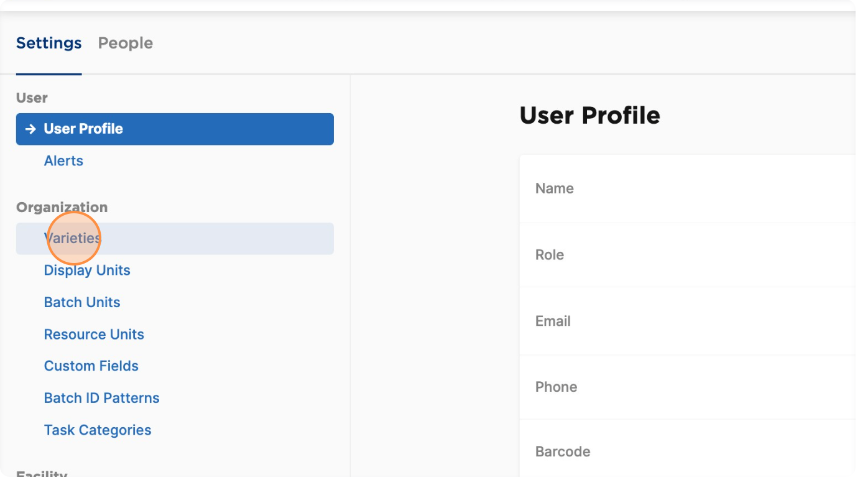
Task: Go to Batch ID Patterns
Action: (x=102, y=398)
